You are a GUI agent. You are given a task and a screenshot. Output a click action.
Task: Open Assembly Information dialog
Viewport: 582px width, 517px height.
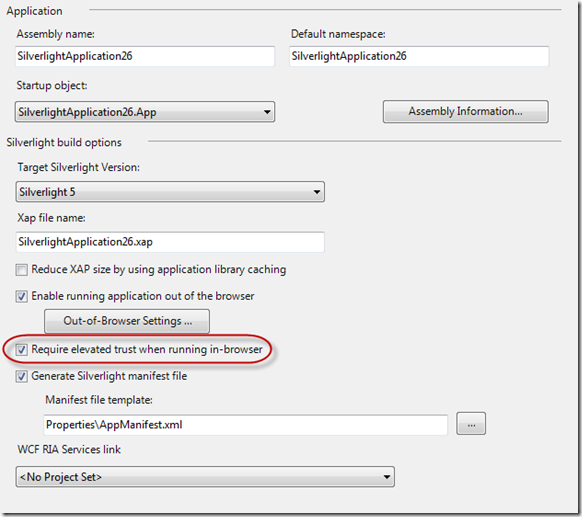click(465, 111)
